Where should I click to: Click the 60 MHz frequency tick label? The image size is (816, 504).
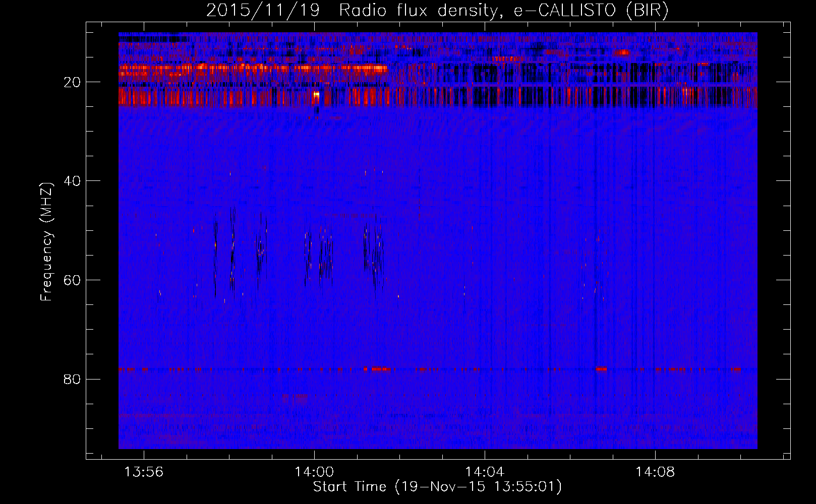73,280
